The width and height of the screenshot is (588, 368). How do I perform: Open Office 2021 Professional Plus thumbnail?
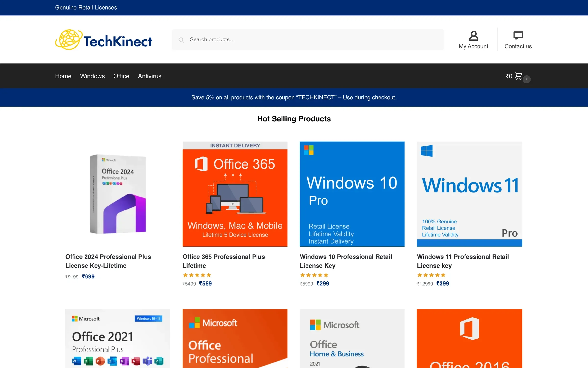pyautogui.click(x=118, y=339)
